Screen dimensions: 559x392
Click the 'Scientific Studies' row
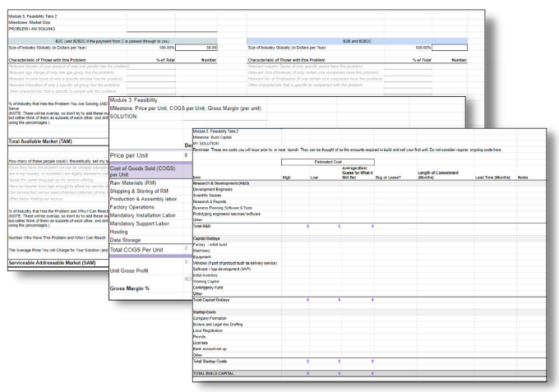(x=207, y=196)
